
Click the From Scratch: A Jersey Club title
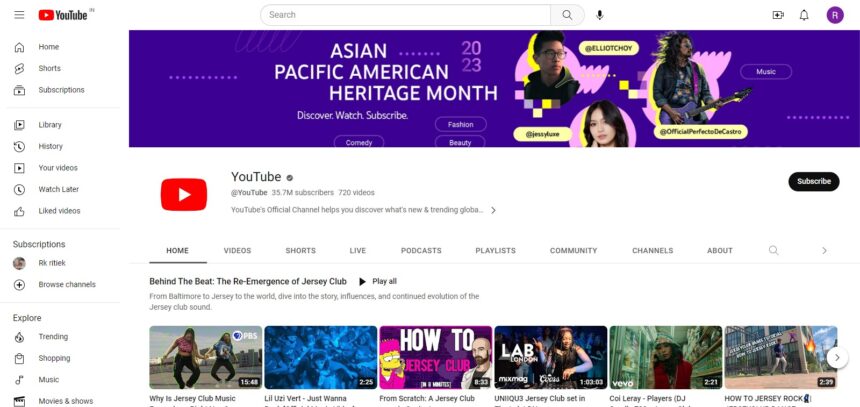pos(427,399)
